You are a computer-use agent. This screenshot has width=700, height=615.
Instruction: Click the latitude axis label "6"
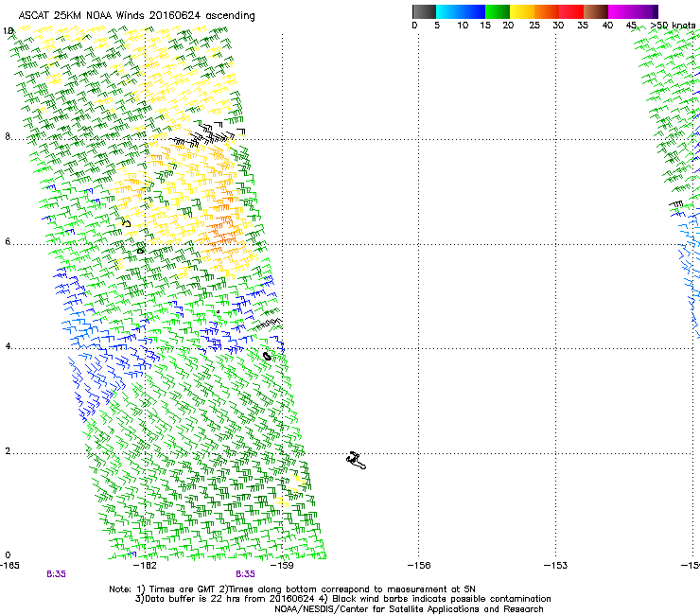click(8, 241)
